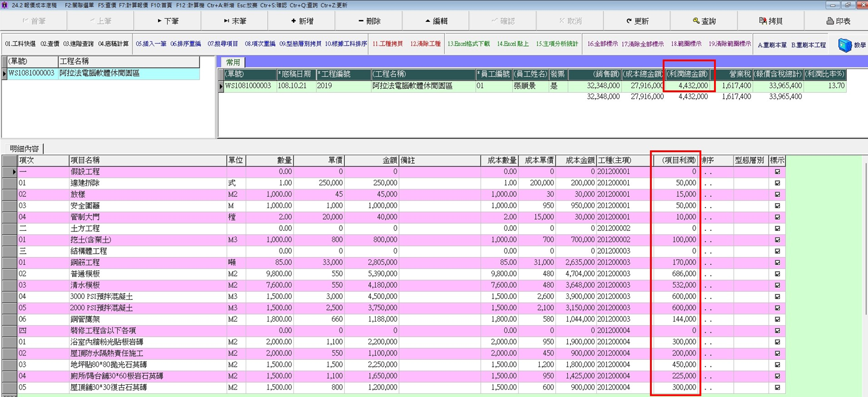Click the 項目名稱 column header

[148, 160]
